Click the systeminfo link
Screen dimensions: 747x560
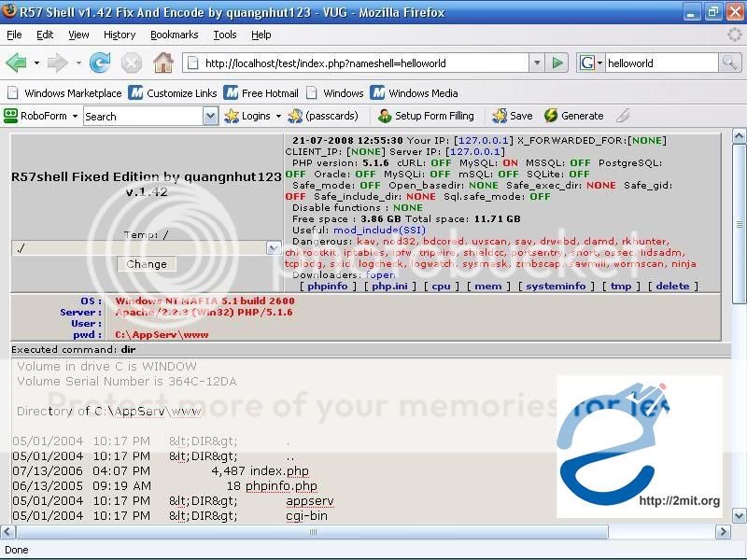pyautogui.click(x=556, y=287)
